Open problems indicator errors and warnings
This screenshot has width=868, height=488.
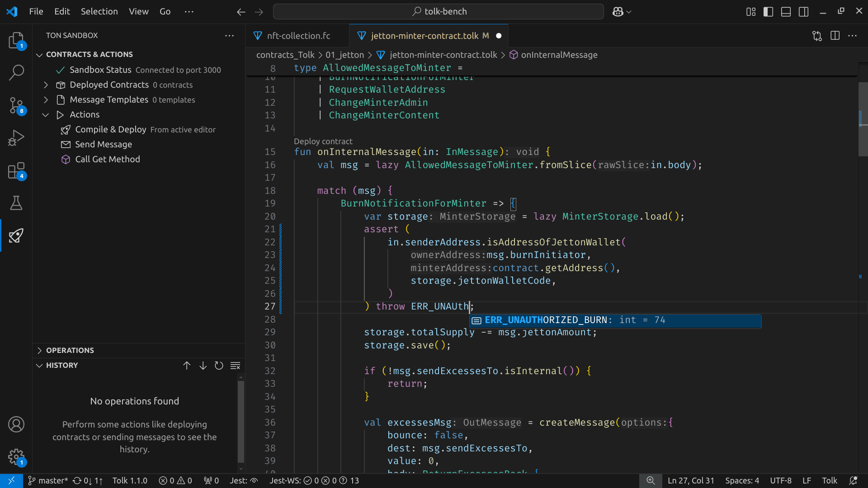(175, 481)
